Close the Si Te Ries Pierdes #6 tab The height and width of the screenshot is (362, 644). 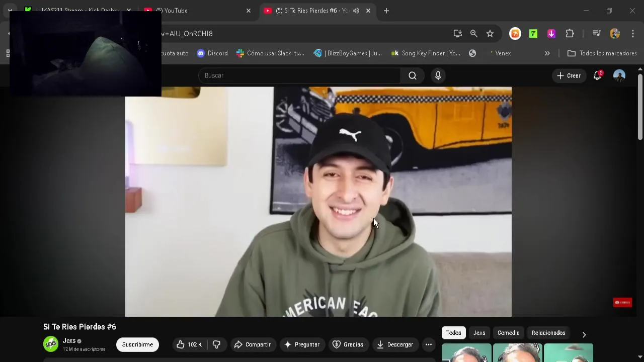(x=368, y=11)
